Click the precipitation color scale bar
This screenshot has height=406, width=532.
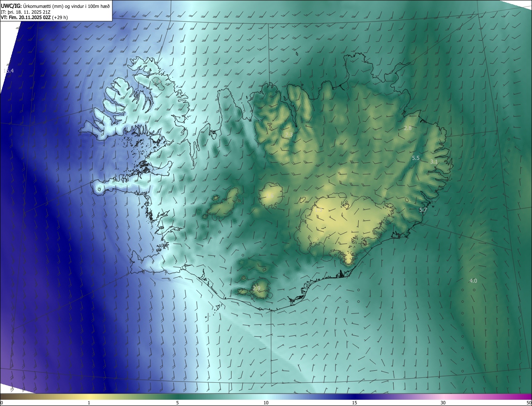tap(266, 396)
